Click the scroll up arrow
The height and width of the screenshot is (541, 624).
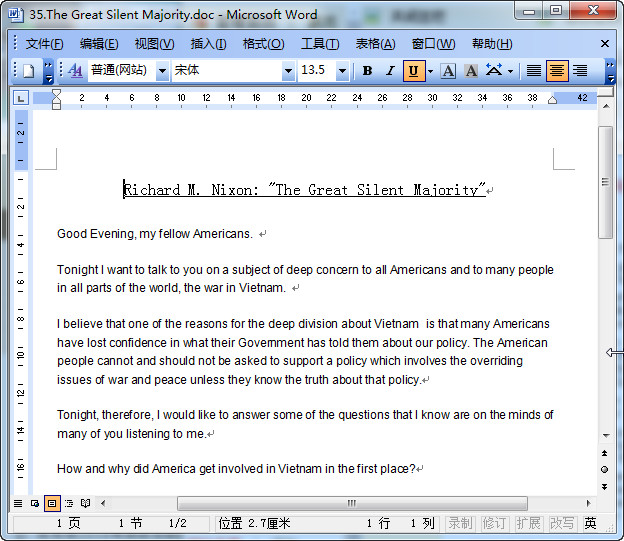pos(605,106)
